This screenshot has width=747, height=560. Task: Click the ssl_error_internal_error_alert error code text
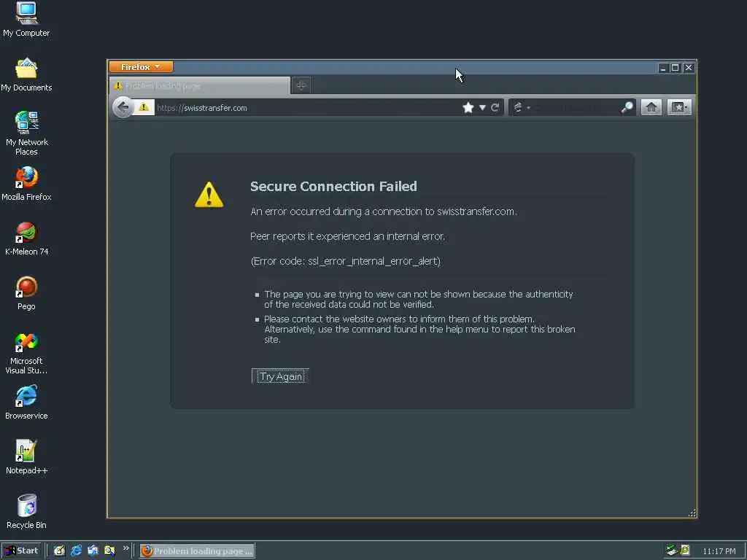coord(373,261)
